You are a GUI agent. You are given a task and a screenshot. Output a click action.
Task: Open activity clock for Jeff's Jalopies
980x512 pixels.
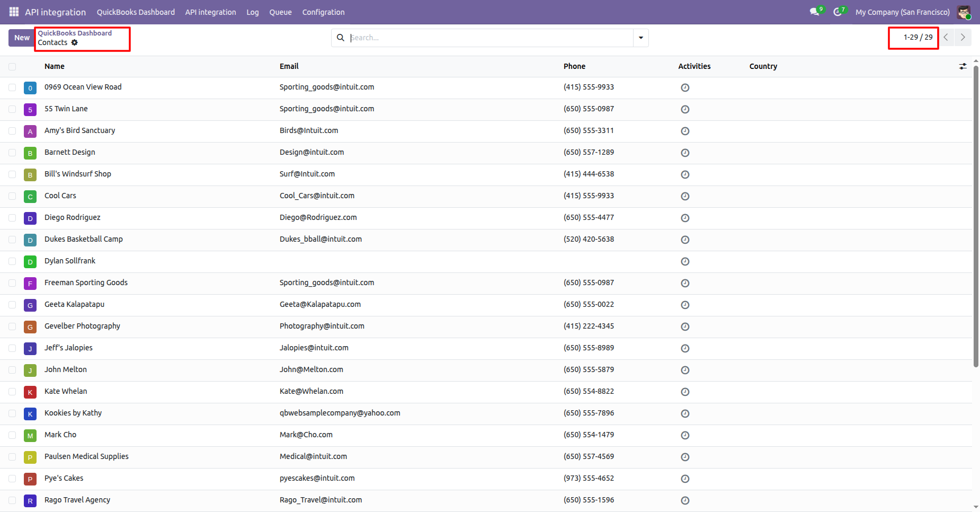click(x=685, y=348)
